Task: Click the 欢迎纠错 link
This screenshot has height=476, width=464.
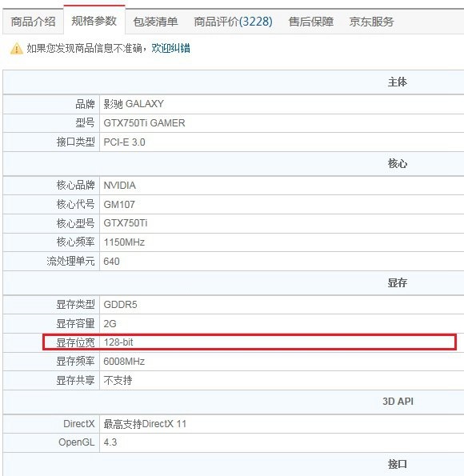Action: coord(170,48)
